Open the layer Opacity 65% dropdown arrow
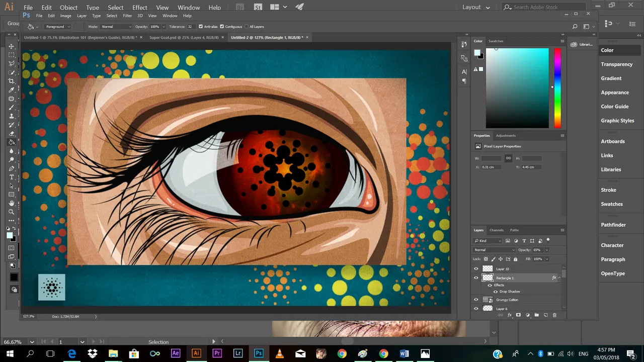The image size is (644, 362). click(547, 250)
